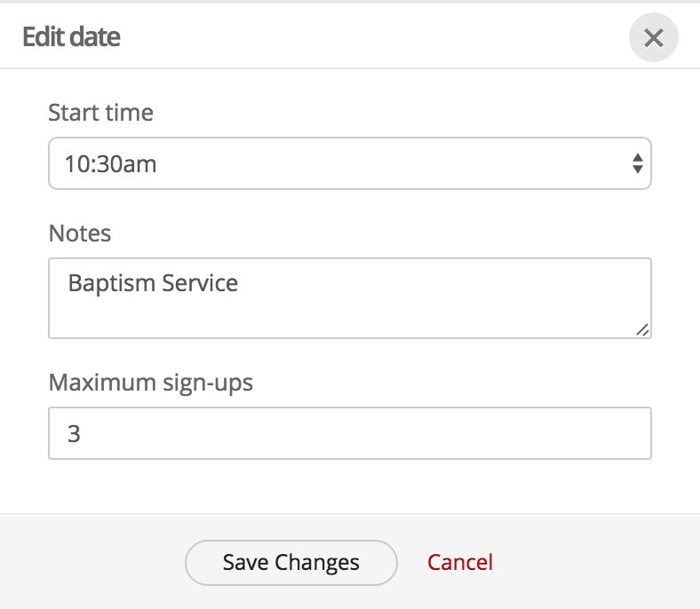Click the Edit date dialog title

pos(71,37)
